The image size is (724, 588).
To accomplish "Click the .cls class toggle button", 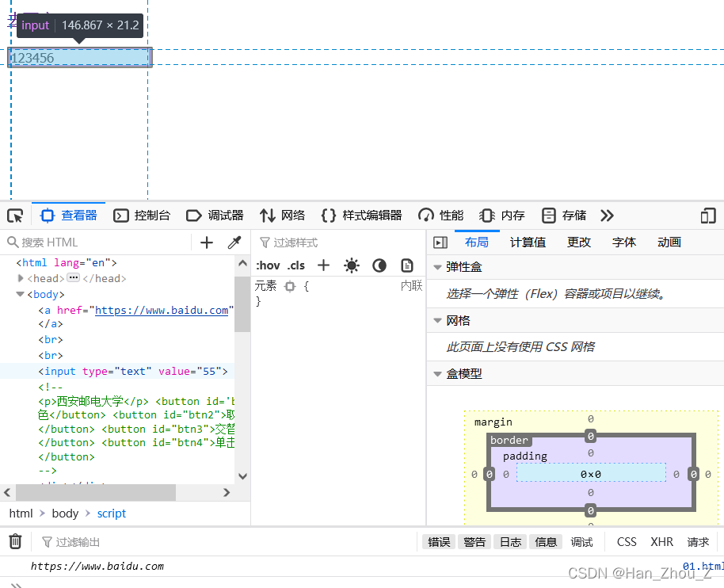I will click(x=296, y=265).
